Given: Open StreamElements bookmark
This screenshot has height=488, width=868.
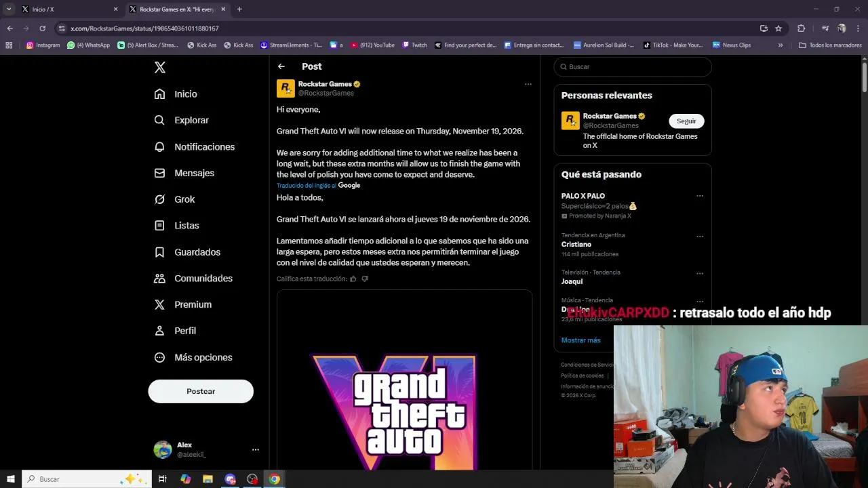Looking at the screenshot, I should [291, 45].
